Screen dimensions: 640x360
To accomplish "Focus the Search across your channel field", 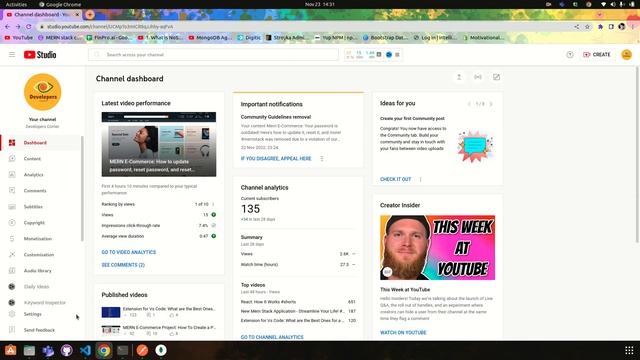I will coord(213,54).
